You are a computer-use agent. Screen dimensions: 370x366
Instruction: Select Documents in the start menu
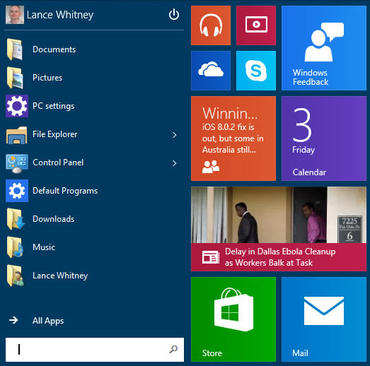pyautogui.click(x=54, y=49)
